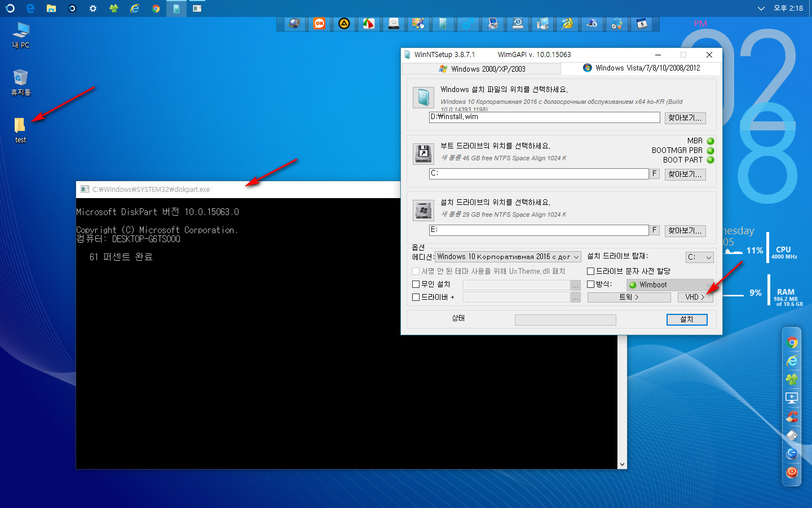Toggle the 방식 checkbox
Viewport: 812px width, 508px height.
click(x=591, y=284)
